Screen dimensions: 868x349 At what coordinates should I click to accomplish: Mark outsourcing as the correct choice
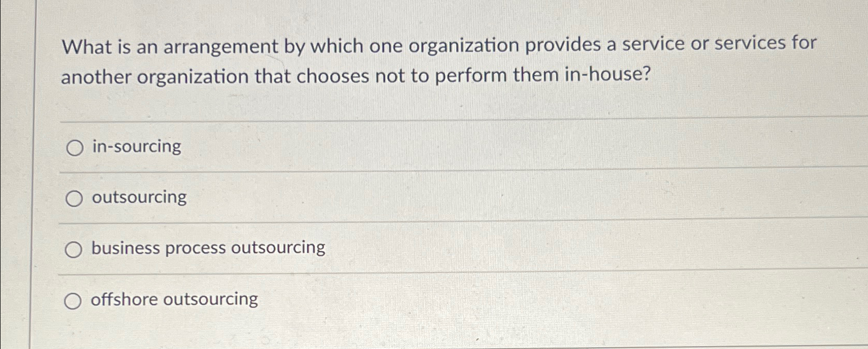click(75, 198)
